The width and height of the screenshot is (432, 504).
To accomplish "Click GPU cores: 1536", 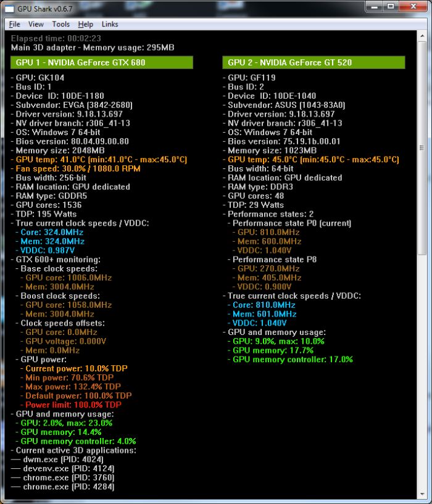I will pyautogui.click(x=46, y=205).
